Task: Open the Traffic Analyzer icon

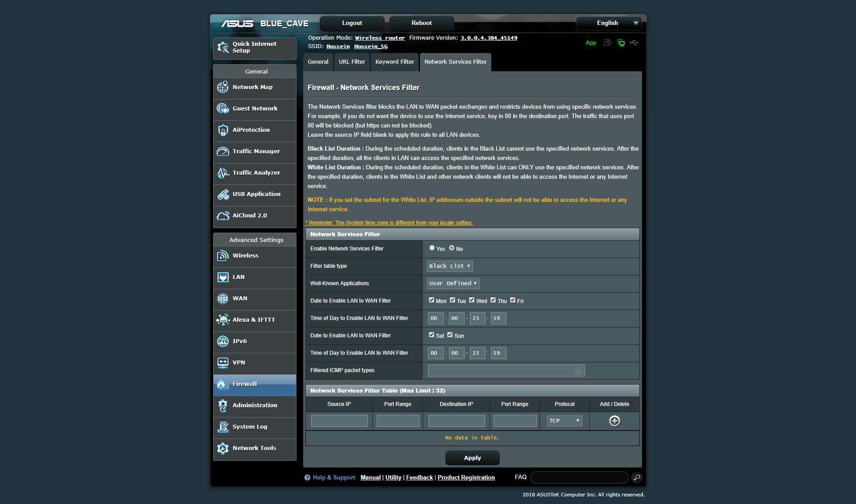Action: coord(222,173)
